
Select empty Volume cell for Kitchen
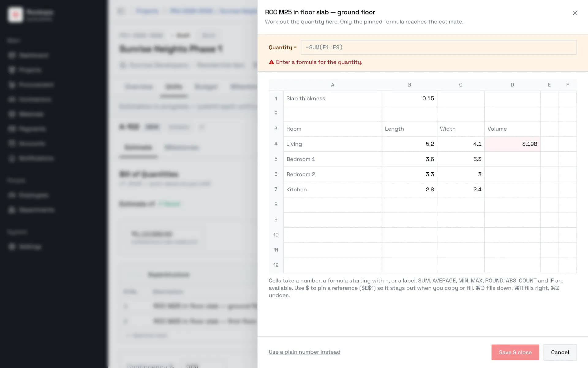(x=512, y=190)
